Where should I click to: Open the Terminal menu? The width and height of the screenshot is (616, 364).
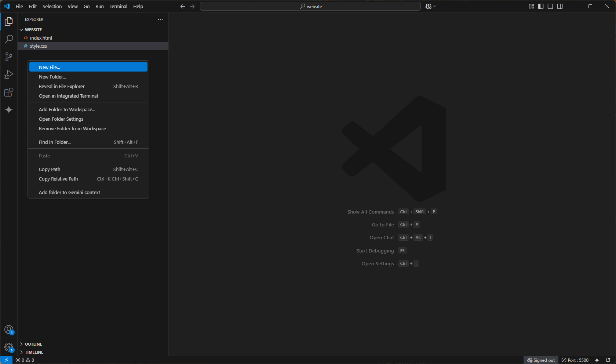118,6
